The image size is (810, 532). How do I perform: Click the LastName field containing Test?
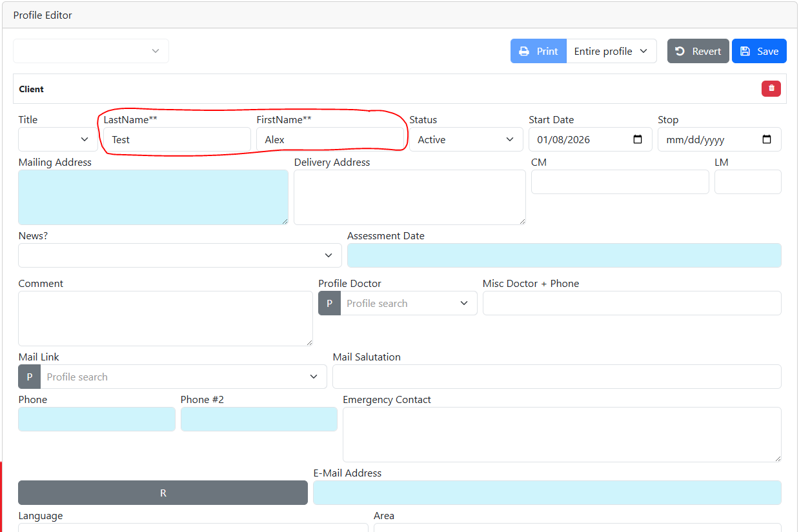pyautogui.click(x=177, y=139)
